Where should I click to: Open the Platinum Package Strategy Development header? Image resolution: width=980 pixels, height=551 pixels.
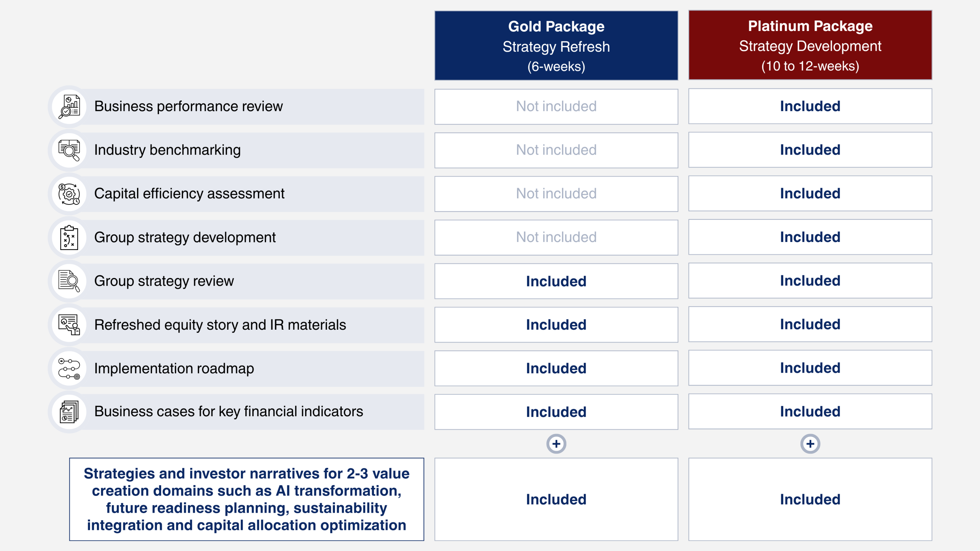click(x=810, y=45)
